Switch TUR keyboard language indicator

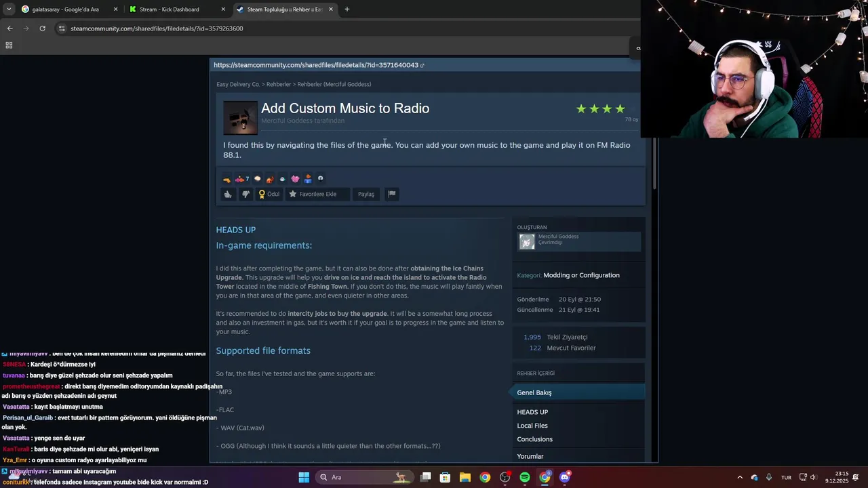pyautogui.click(x=787, y=477)
